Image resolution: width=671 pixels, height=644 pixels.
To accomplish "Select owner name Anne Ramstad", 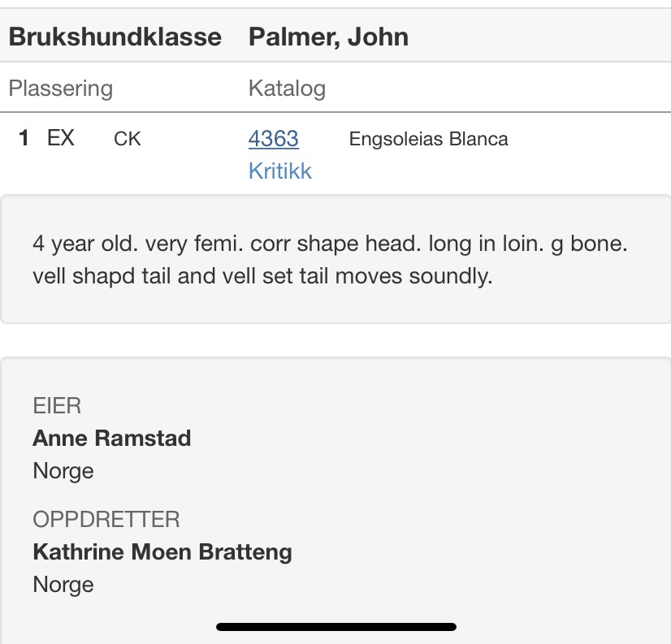I will [112, 438].
